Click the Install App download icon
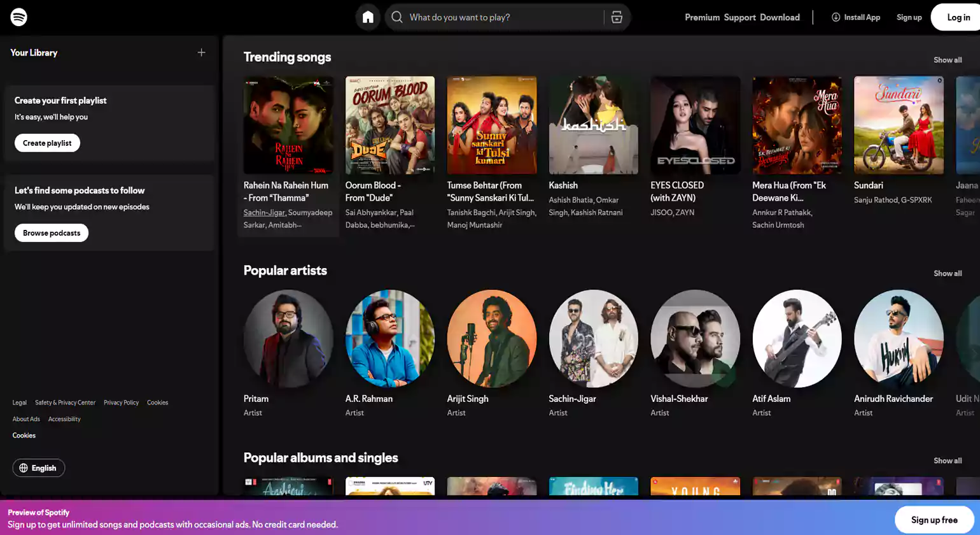Image resolution: width=980 pixels, height=535 pixels. click(x=836, y=17)
